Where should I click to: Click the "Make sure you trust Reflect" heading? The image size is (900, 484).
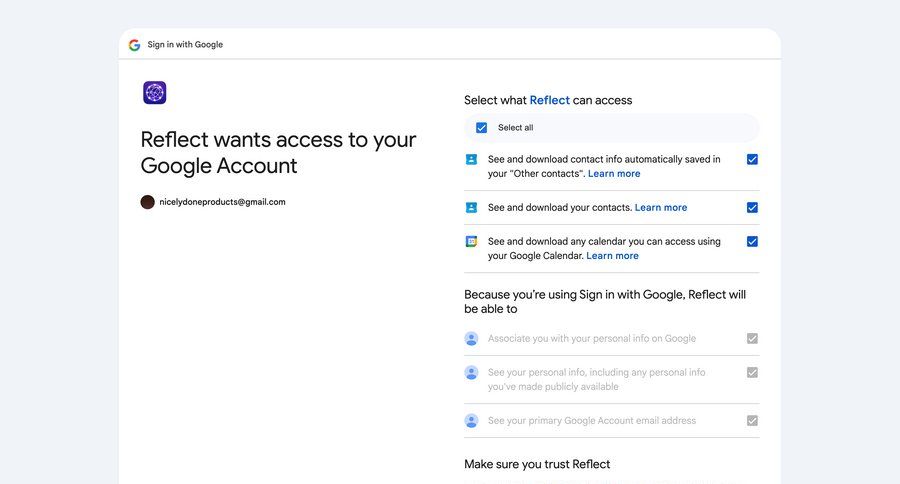537,464
